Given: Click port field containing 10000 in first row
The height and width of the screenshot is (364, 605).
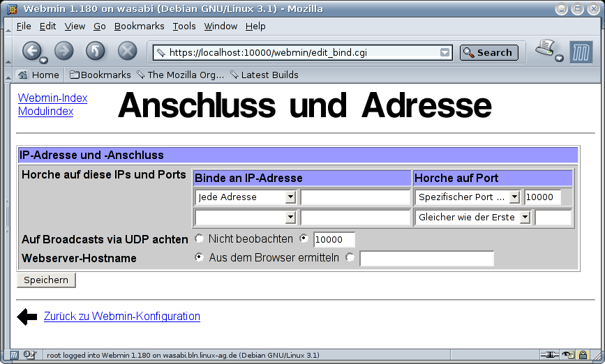Looking at the screenshot, I should [542, 197].
